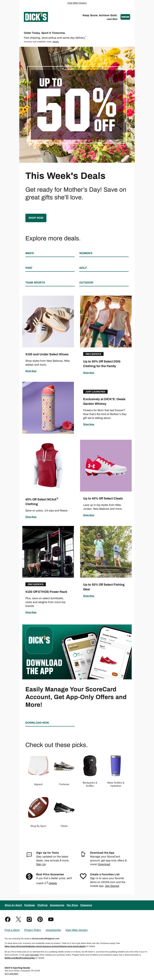Click View Web Version at the top
154x980 pixels.
[x=77, y=3]
